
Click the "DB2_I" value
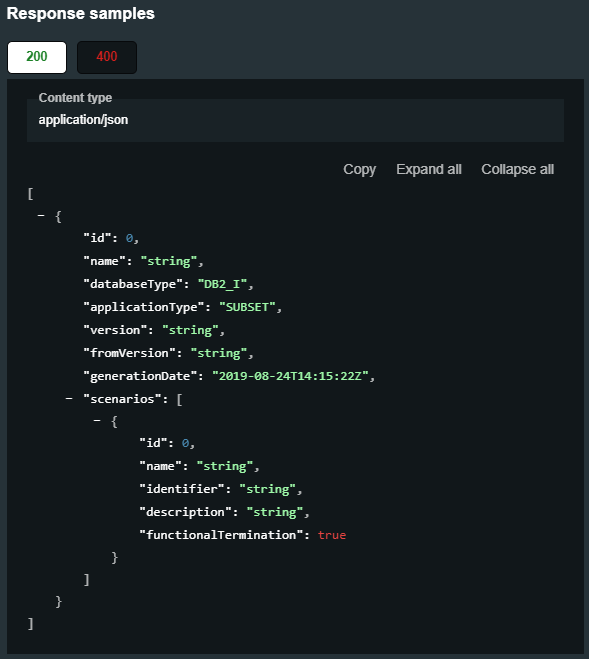(x=222, y=285)
